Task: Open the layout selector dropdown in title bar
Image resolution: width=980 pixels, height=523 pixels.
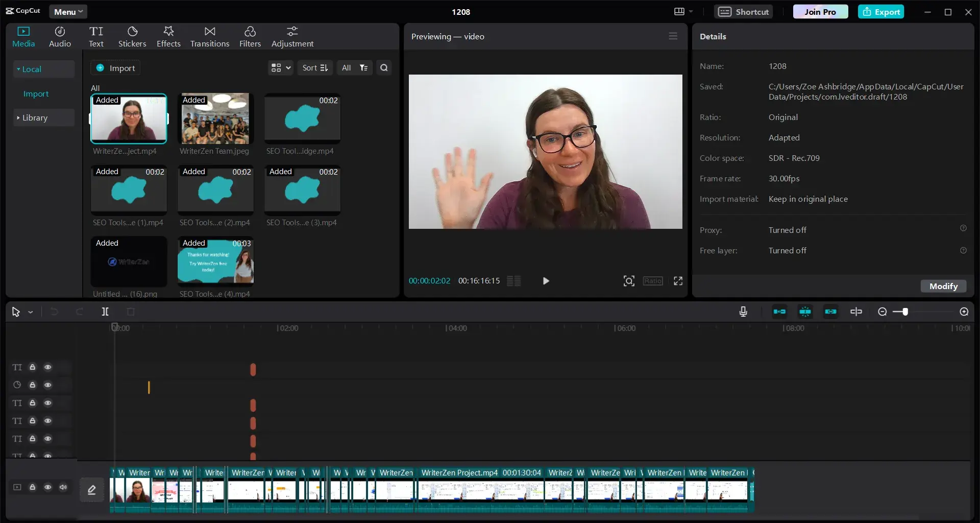Action: tap(683, 12)
